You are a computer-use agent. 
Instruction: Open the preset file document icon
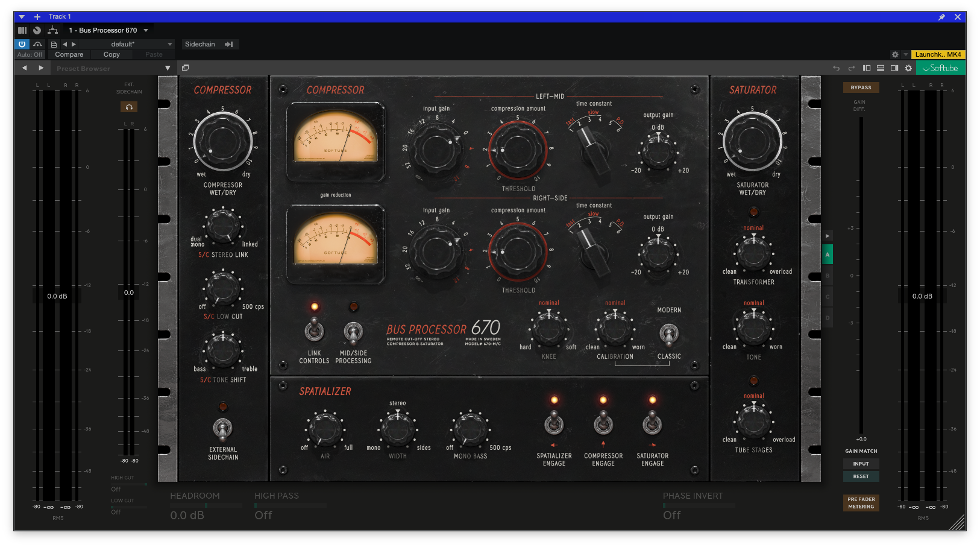coord(54,44)
